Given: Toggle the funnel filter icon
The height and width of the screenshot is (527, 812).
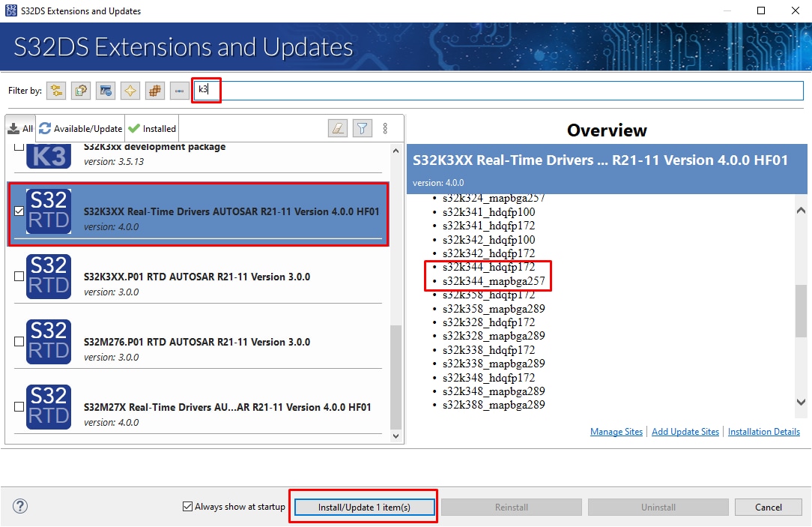Looking at the screenshot, I should click(362, 127).
